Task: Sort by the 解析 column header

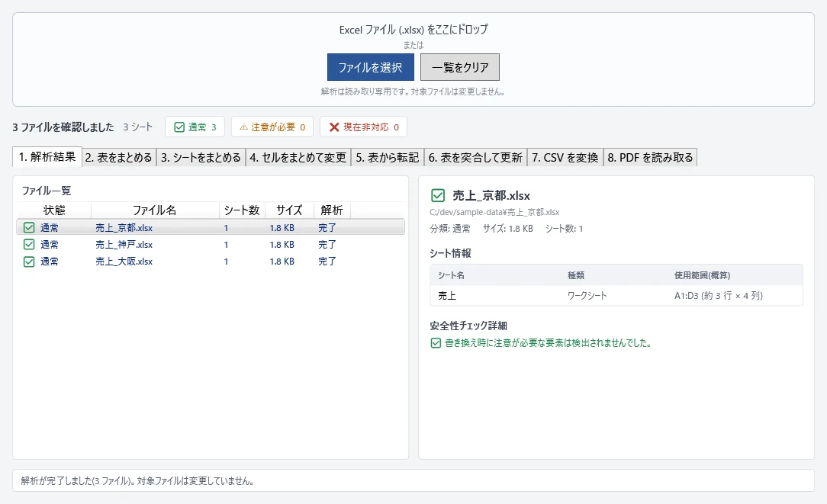Action: coord(332,210)
